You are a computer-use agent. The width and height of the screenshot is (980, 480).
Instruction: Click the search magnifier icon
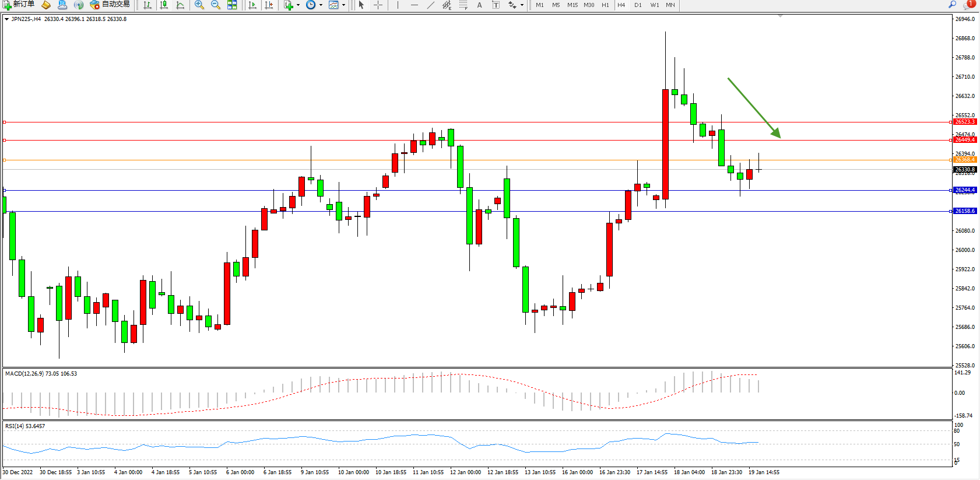953,4
